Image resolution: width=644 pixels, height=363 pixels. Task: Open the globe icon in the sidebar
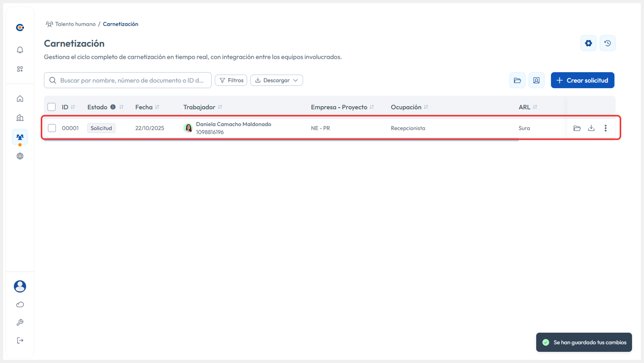pos(20,156)
